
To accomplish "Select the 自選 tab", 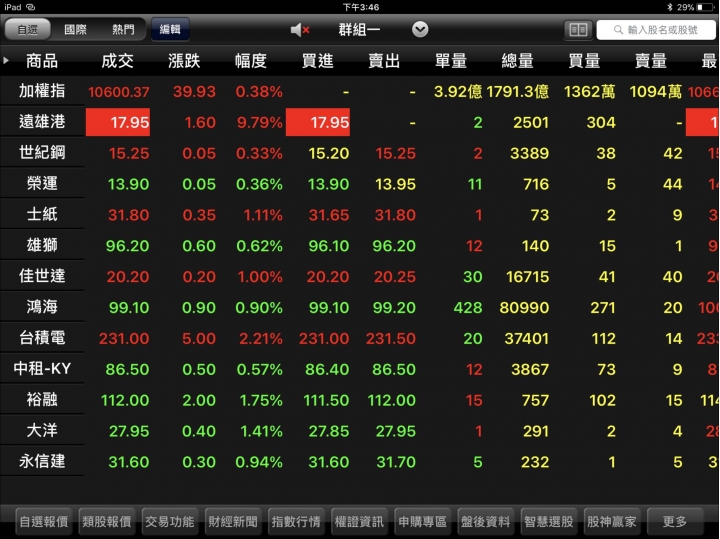I will click(28, 30).
